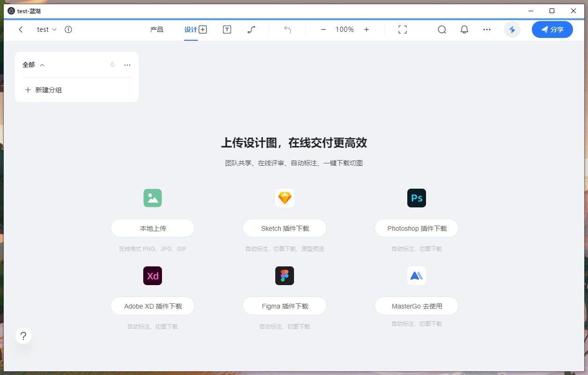Click the Figma logo icon

285,276
